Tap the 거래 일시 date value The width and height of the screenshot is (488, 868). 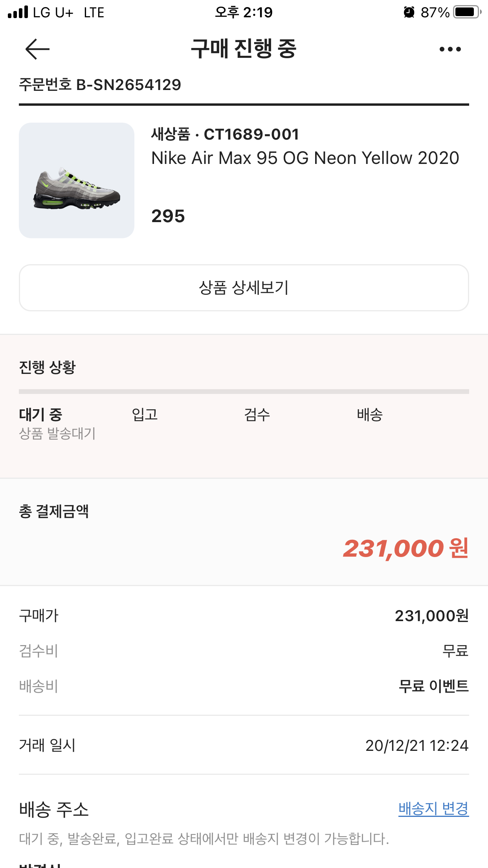point(416,745)
